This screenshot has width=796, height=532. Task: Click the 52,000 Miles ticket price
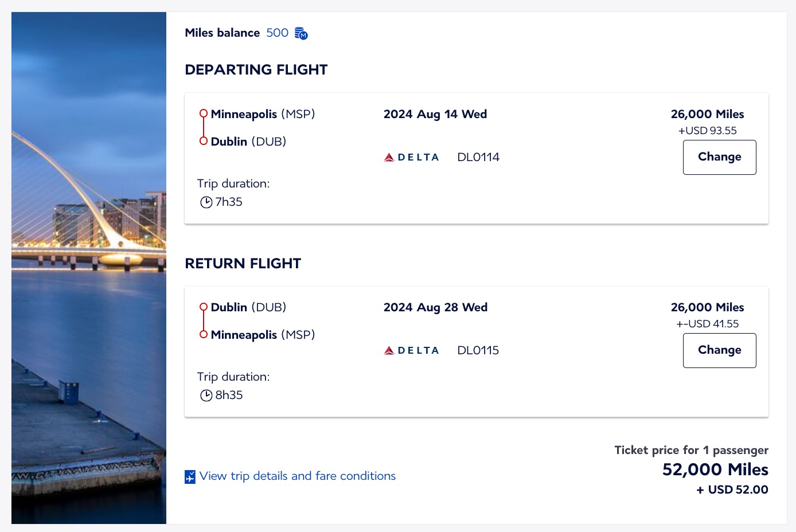point(715,470)
